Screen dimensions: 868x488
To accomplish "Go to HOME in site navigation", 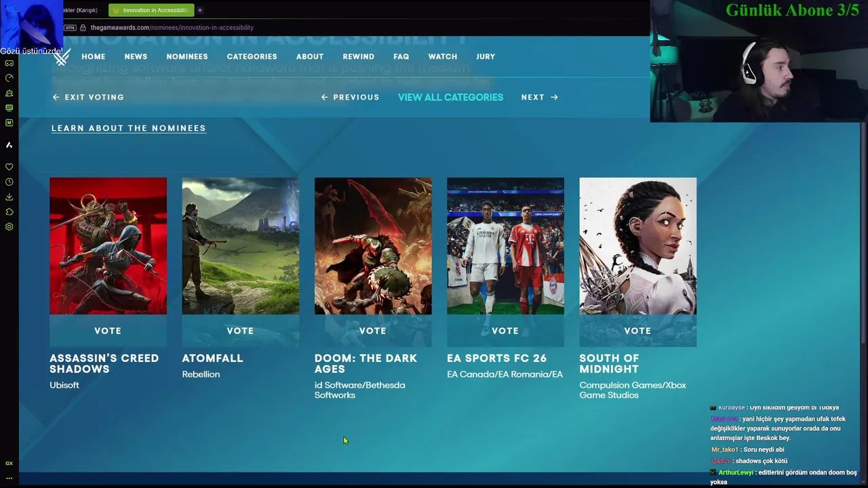I will [94, 57].
